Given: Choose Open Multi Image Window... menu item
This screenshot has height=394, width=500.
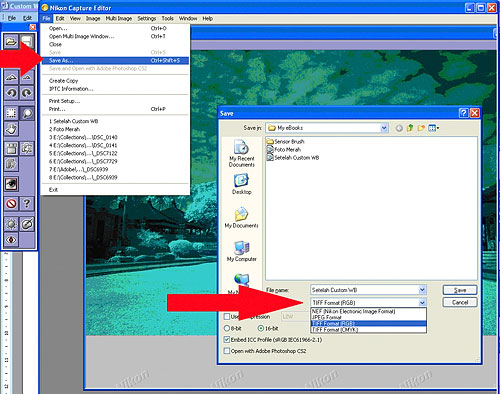Looking at the screenshot, I should pyautogui.click(x=115, y=36).
